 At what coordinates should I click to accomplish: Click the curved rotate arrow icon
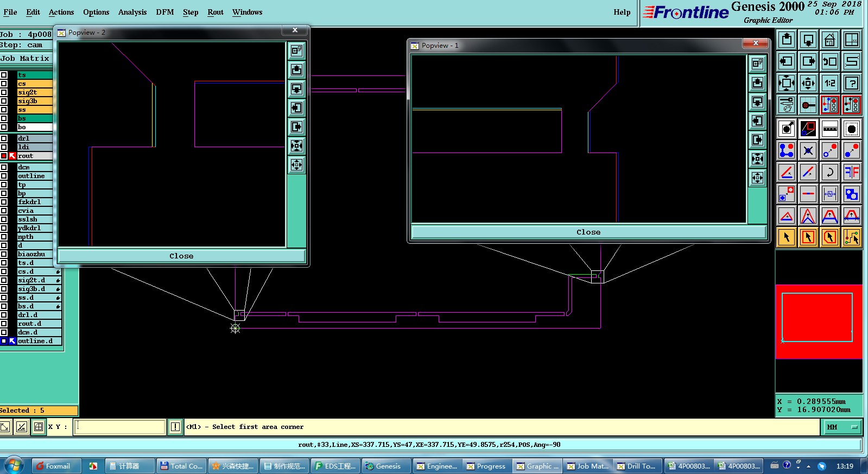830,172
